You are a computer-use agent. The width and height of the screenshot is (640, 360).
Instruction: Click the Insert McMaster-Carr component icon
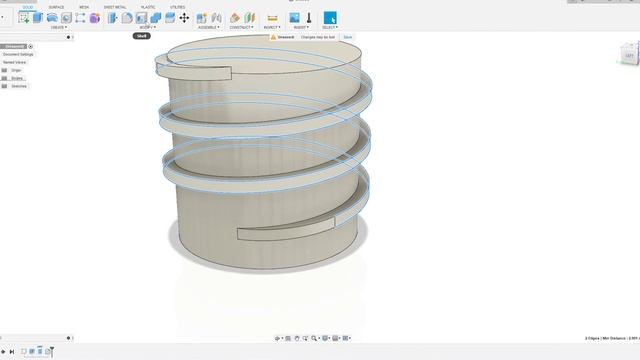309,18
